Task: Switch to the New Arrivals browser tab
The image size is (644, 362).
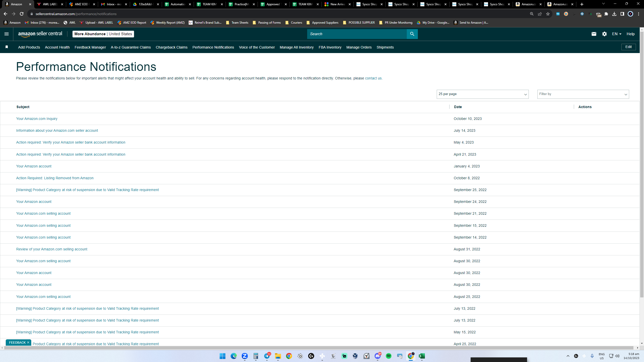Action: (x=337, y=4)
